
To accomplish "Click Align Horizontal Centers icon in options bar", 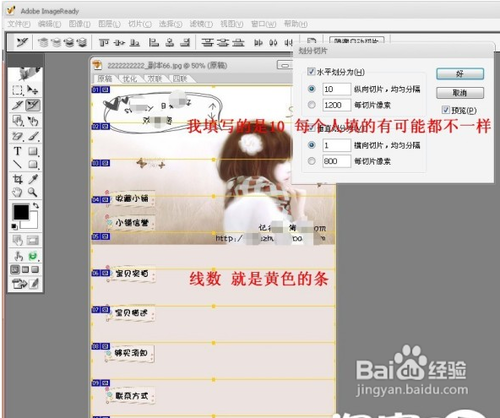I will tap(170, 43).
